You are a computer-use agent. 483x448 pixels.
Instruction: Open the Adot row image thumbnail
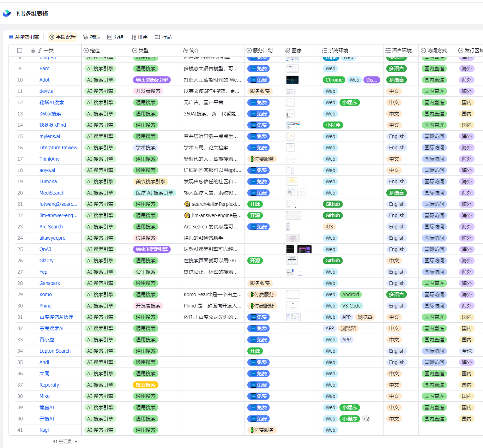(x=292, y=80)
